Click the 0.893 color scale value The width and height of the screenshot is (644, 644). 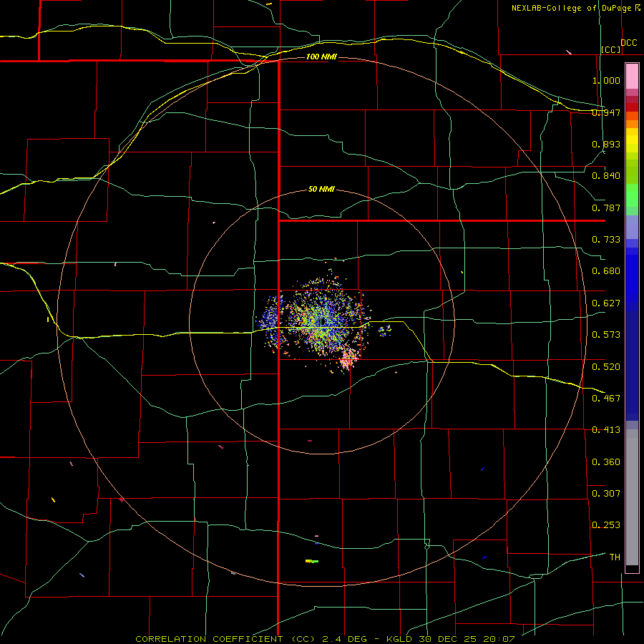(x=606, y=144)
